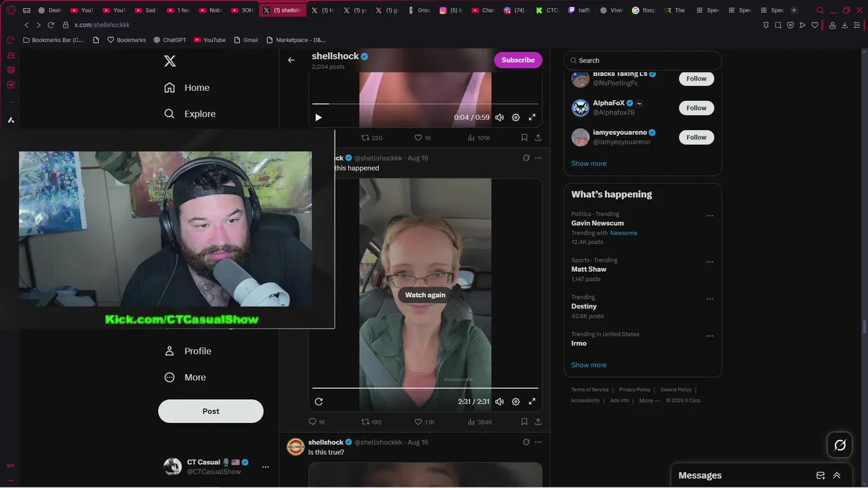Open options for Irmo trend

(710, 335)
